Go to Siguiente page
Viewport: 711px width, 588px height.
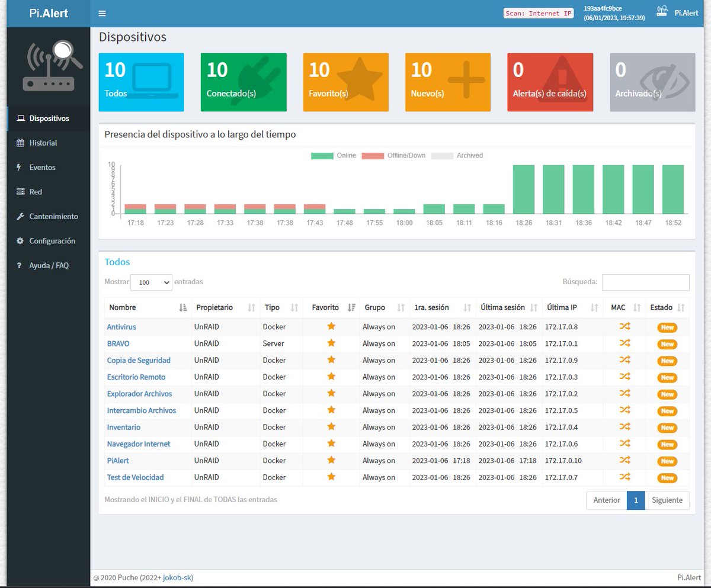667,500
